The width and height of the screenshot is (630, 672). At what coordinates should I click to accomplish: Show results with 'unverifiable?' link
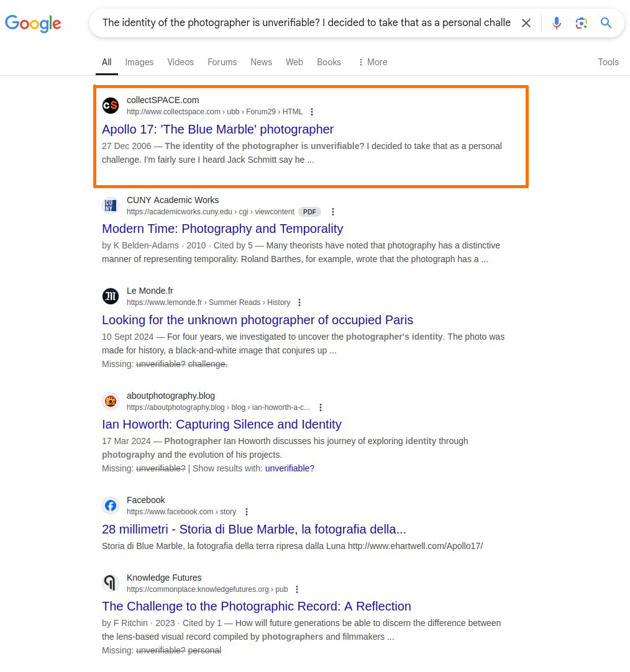[x=290, y=468]
